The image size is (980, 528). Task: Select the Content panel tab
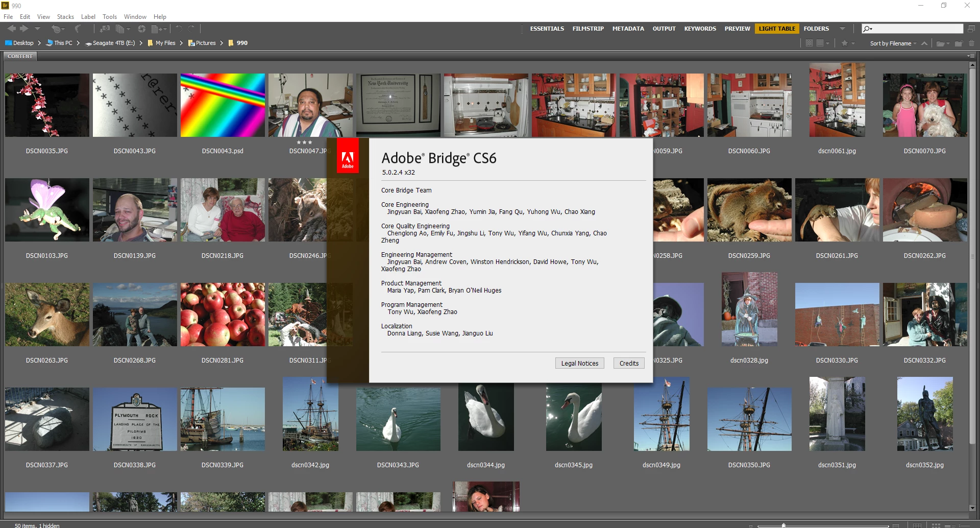pos(20,56)
